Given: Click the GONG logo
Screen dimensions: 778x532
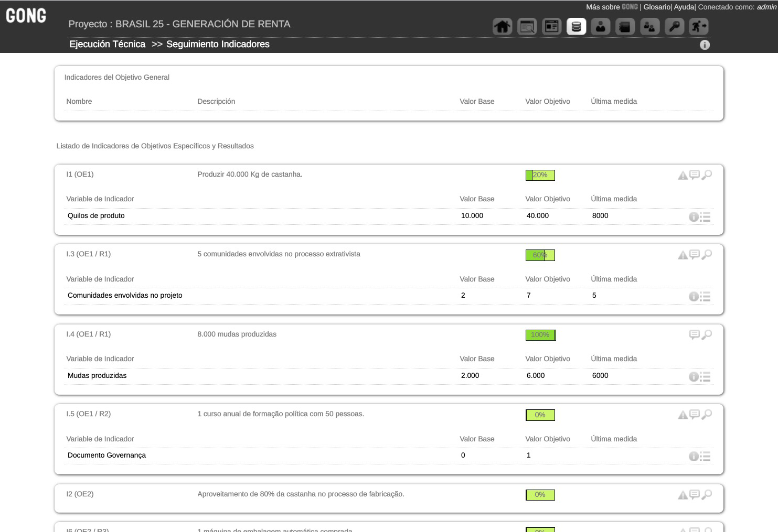Looking at the screenshot, I should point(26,16).
